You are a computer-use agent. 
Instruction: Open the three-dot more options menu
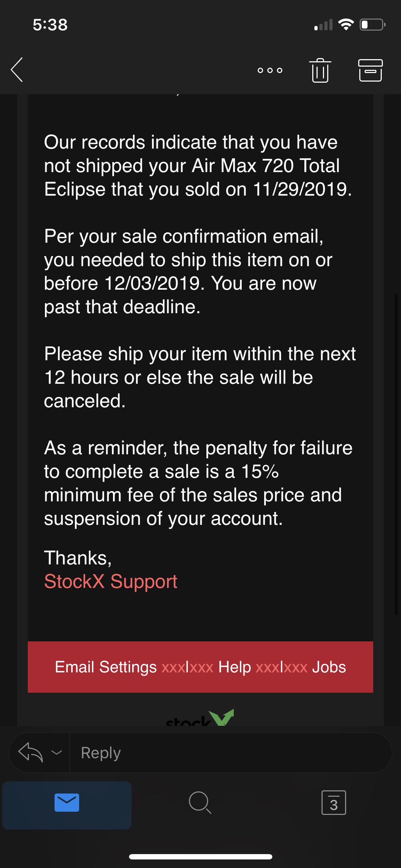pos(270,70)
